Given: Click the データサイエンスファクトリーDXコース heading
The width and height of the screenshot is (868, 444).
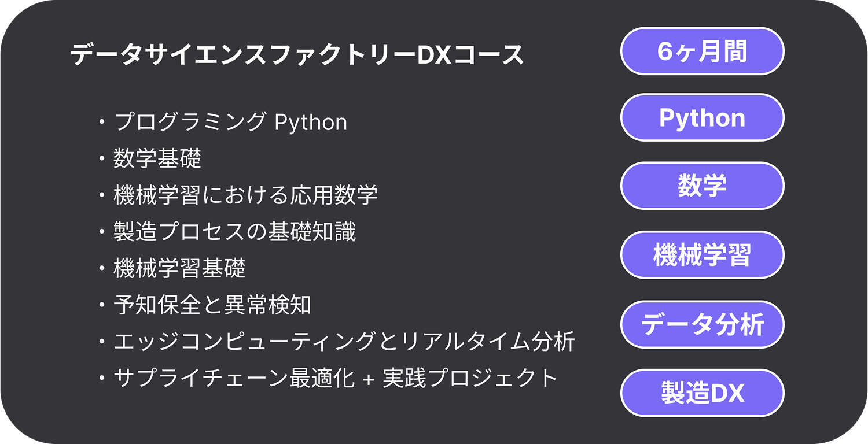Looking at the screenshot, I should point(297,55).
